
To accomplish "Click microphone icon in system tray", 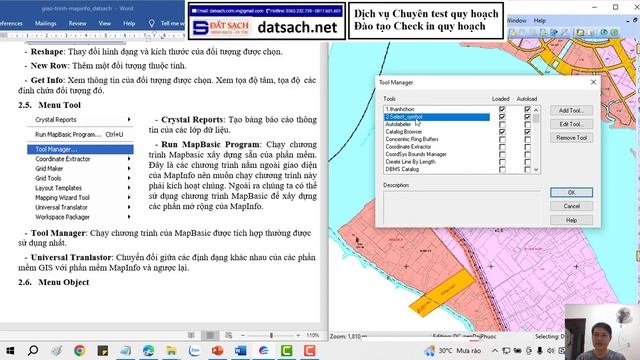I will 540,350.
